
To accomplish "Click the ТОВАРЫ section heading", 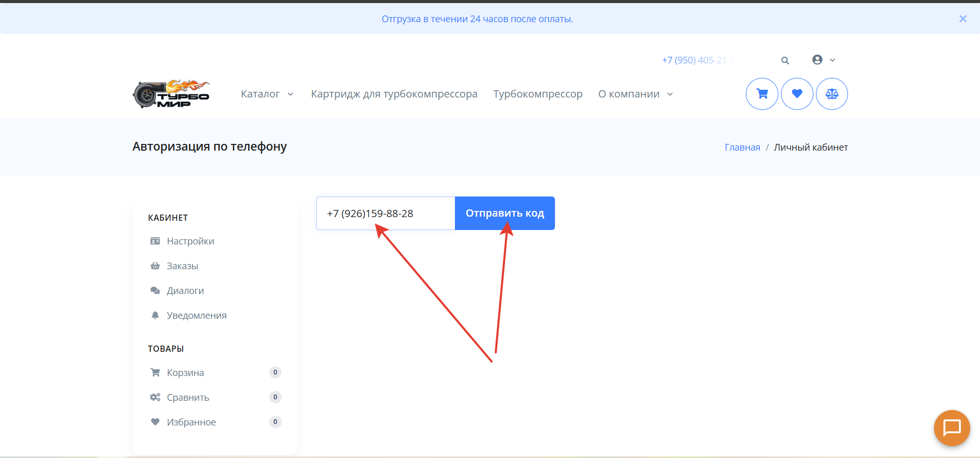I will tap(166, 349).
